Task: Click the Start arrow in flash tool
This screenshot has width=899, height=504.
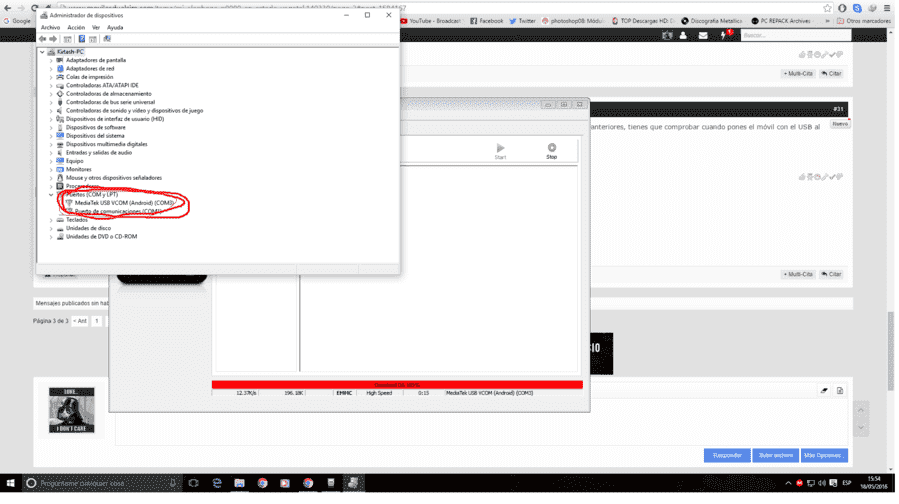Action: 501,151
